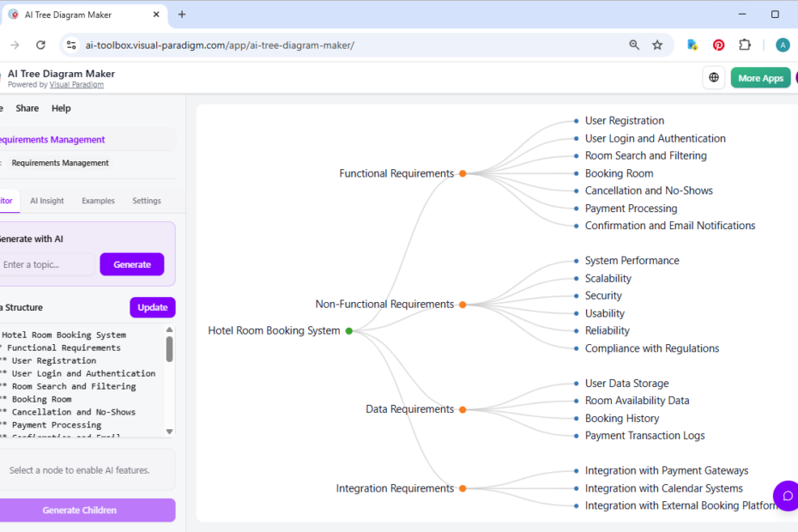
Task: Open the Help menu
Action: click(61, 108)
